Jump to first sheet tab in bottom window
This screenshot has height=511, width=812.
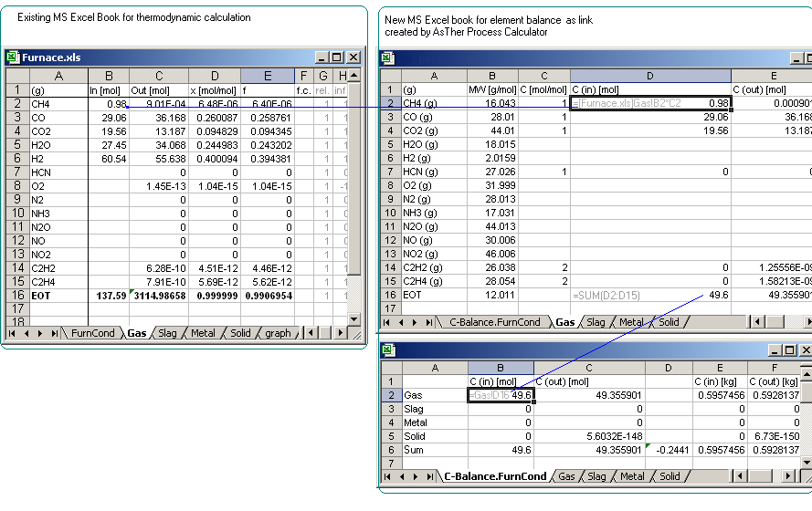pyautogui.click(x=387, y=476)
